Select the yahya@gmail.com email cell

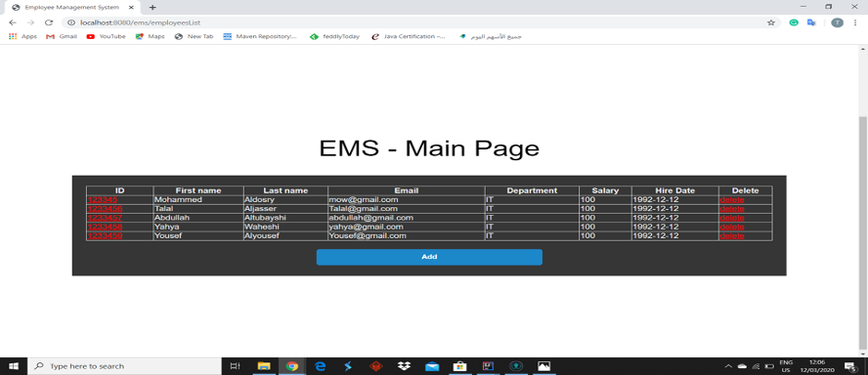coord(407,227)
